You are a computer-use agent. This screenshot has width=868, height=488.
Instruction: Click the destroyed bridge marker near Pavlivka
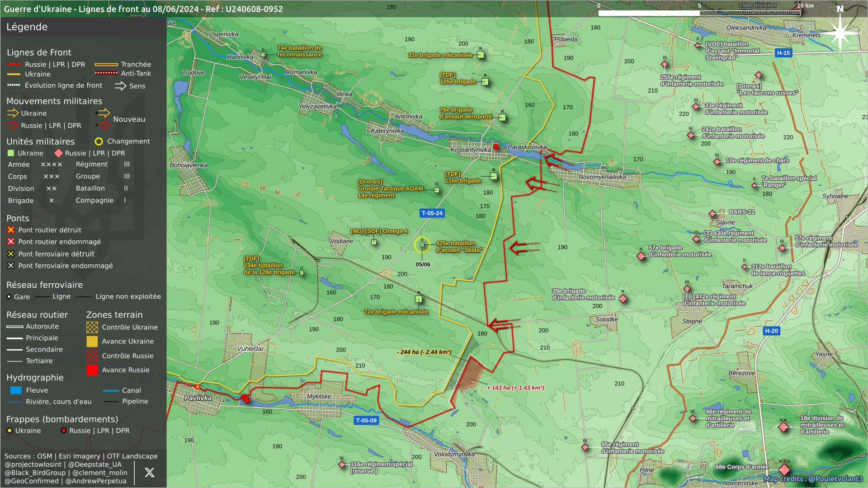198,386
